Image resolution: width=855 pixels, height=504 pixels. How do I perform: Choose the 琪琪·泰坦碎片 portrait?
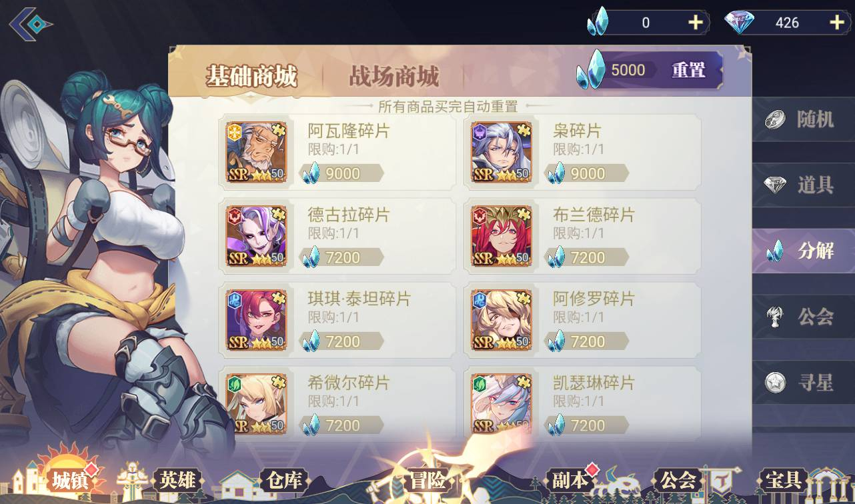(257, 320)
